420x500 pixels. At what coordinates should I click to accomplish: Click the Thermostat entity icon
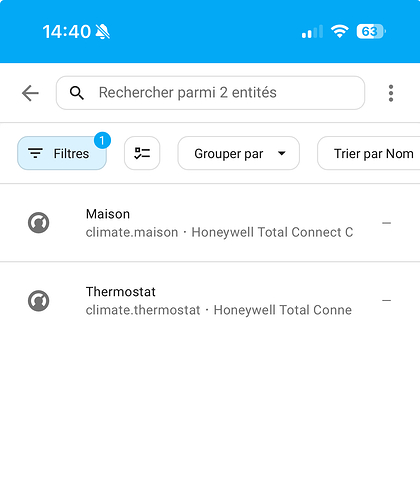[39, 301]
